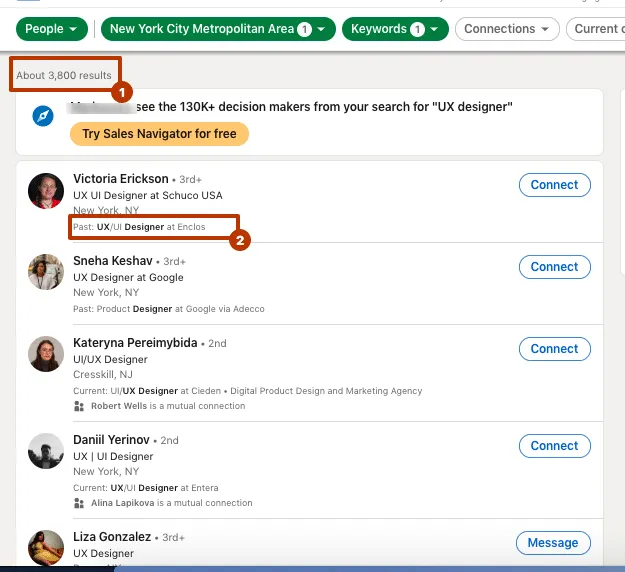Screen dimensions: 625x572
Task: Click mutual connections icon beside Robert Wells
Action: (79, 406)
